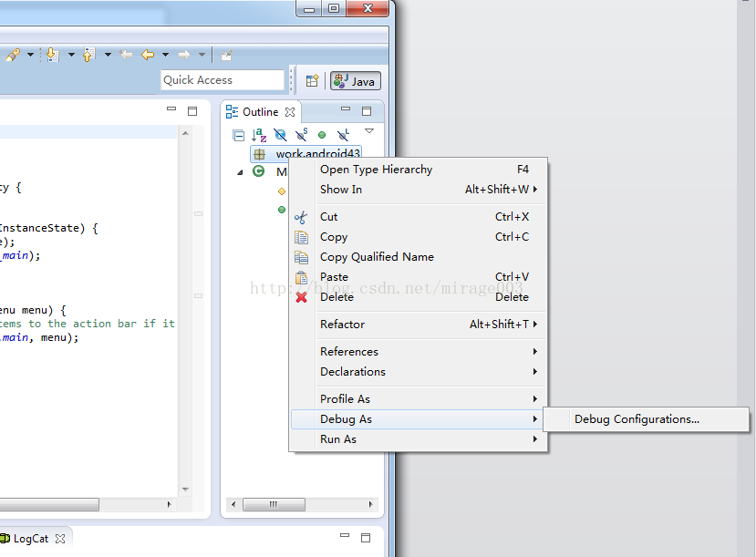Click the Pin Editor toolbar icon
Viewport: 756px width, 557px height.
(x=226, y=56)
